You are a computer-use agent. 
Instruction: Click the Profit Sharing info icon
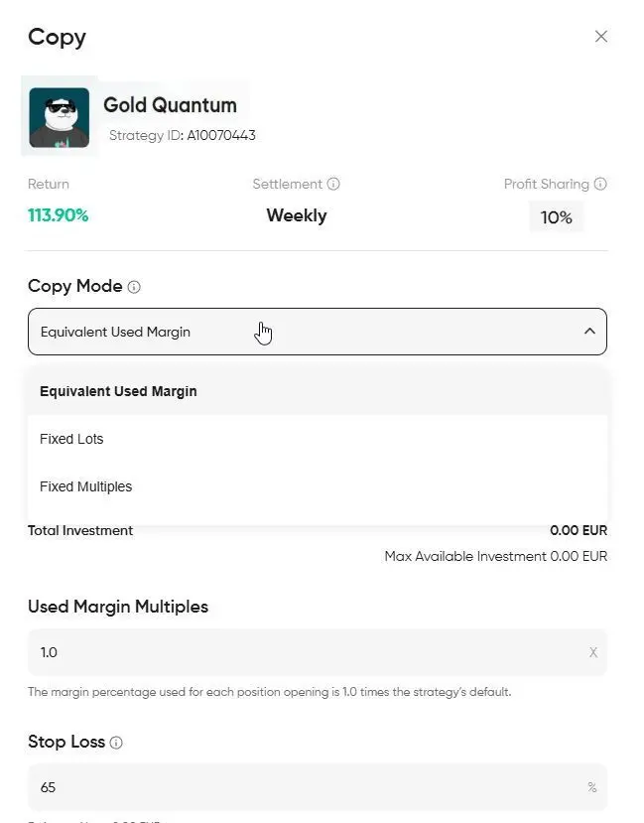600,184
